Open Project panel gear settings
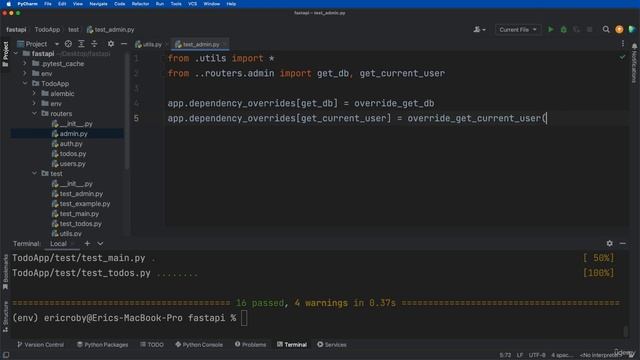 pyautogui.click(x=111, y=44)
